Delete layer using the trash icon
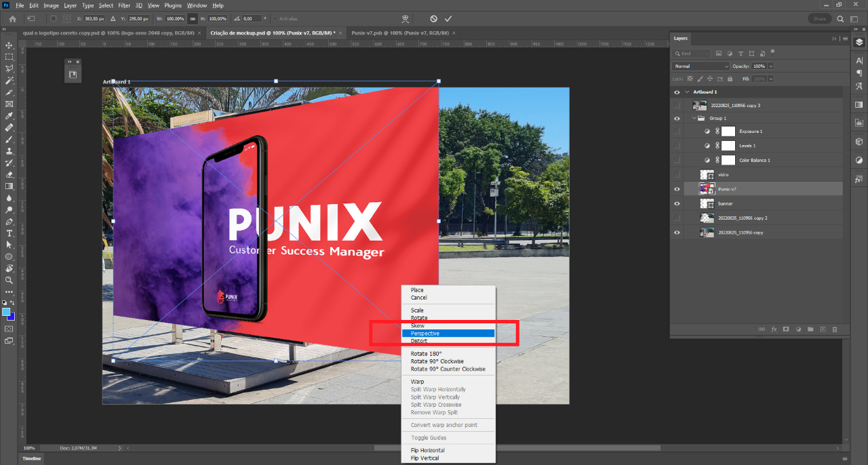 coord(835,329)
